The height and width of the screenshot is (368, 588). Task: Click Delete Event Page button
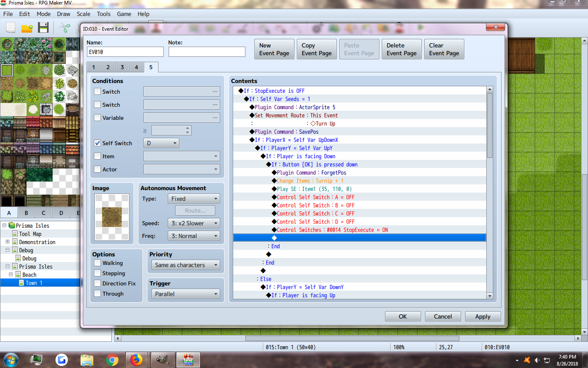(402, 49)
